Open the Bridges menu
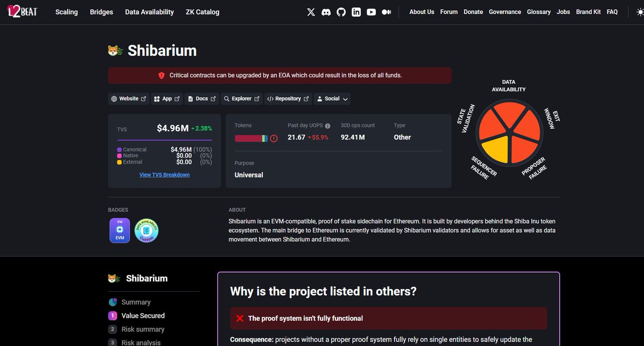The height and width of the screenshot is (346, 644). click(x=101, y=12)
